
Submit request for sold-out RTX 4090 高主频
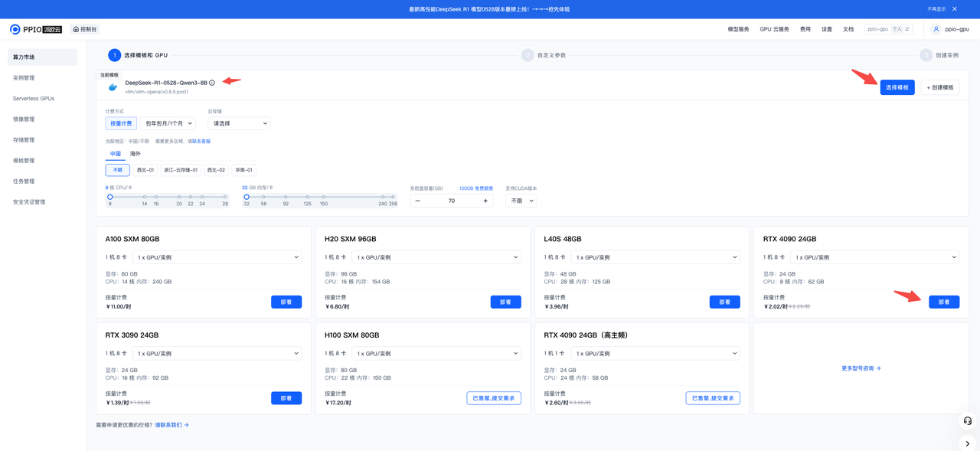tap(713, 398)
